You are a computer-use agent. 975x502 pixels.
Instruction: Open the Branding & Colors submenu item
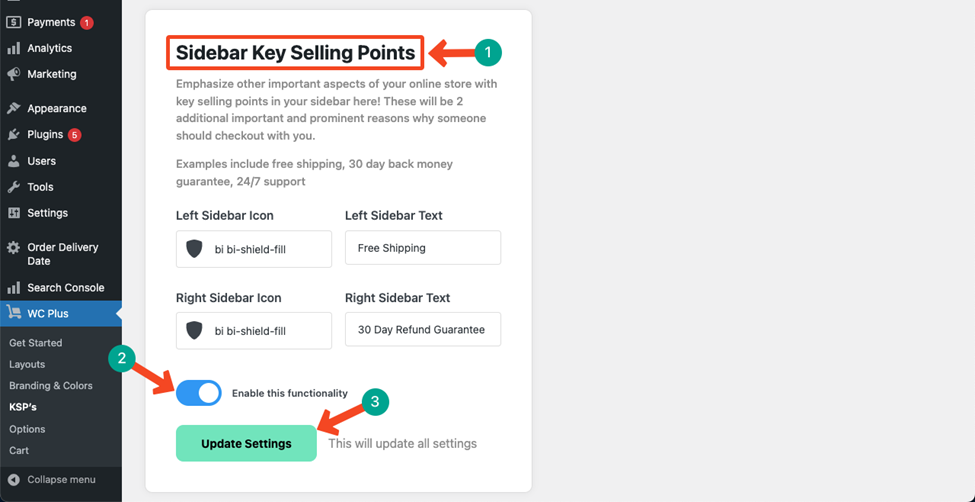[x=51, y=386]
